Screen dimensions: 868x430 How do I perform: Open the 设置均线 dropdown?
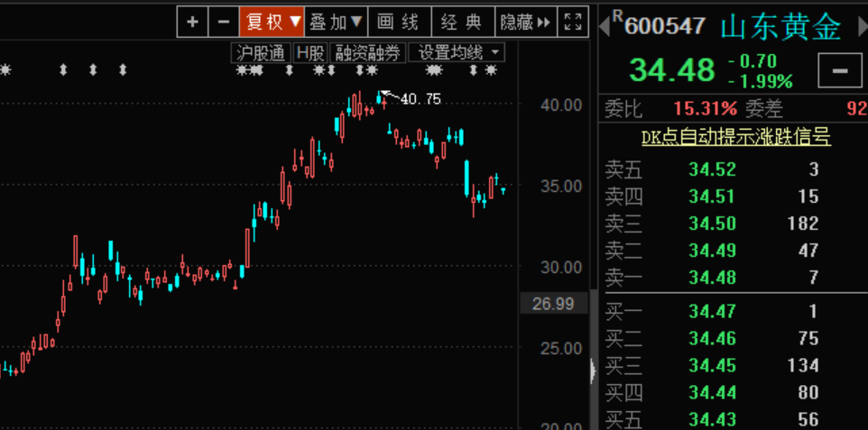tap(457, 53)
